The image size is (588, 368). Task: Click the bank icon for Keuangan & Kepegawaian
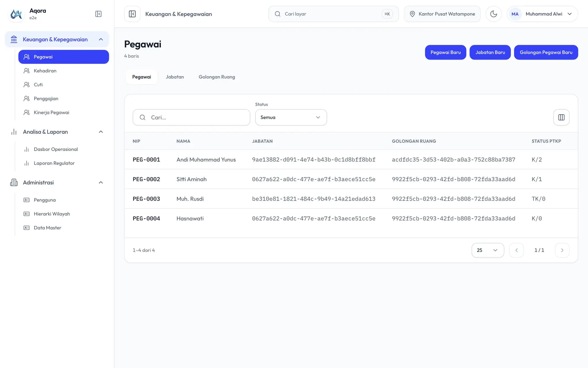tap(14, 39)
